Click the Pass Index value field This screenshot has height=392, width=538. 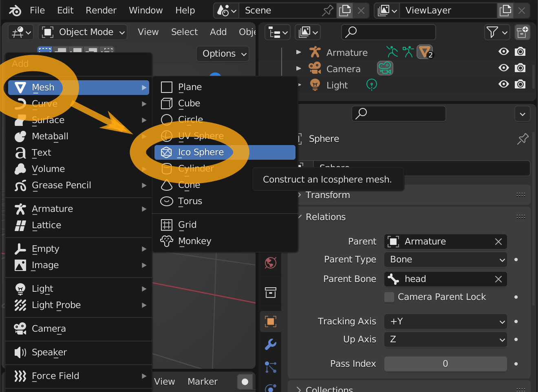coord(445,364)
